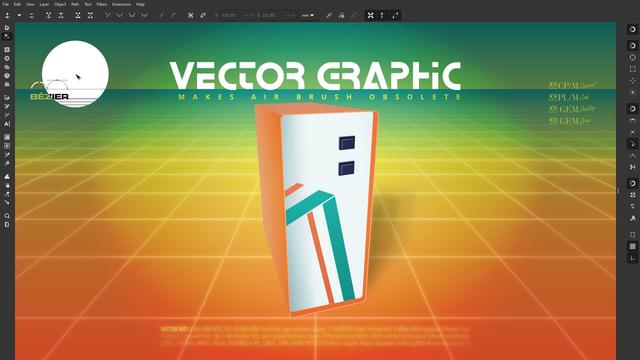Select the 3D box tool
The height and width of the screenshot is (360, 640).
point(7,76)
